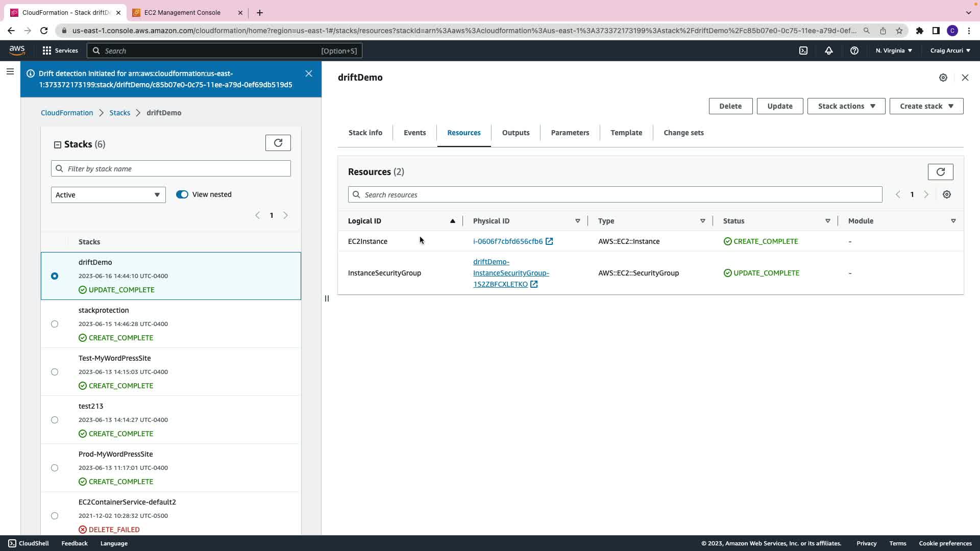Click the help question mark icon
The image size is (980, 551).
(x=854, y=51)
